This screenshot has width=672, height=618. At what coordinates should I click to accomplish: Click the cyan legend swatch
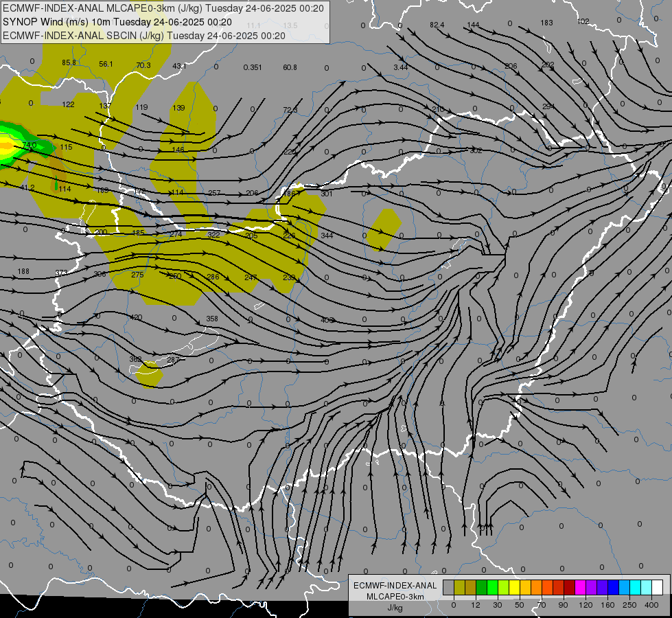coord(636,587)
